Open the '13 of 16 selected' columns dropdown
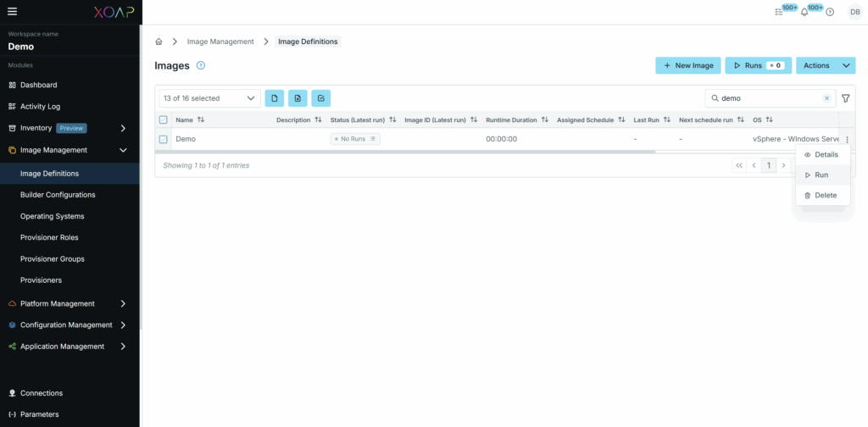 [209, 98]
